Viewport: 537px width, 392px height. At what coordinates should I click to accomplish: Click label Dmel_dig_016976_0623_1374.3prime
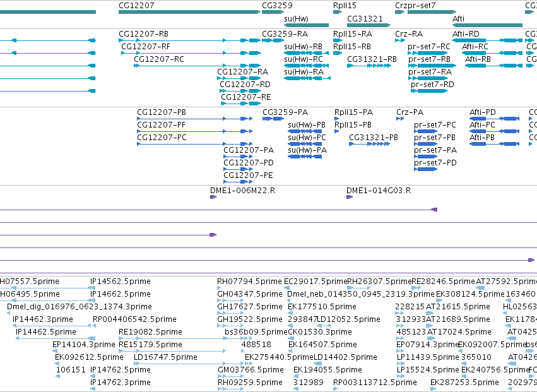(80, 307)
